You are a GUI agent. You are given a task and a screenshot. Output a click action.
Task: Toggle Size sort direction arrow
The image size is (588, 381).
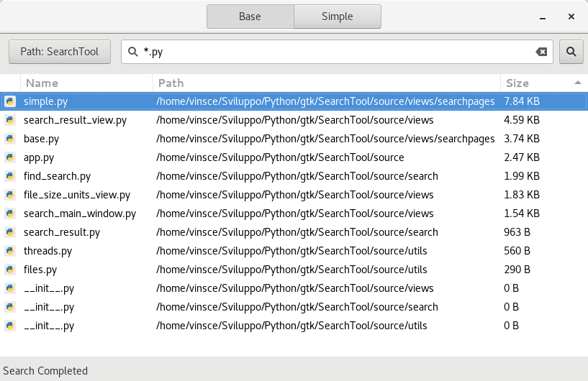pos(578,83)
